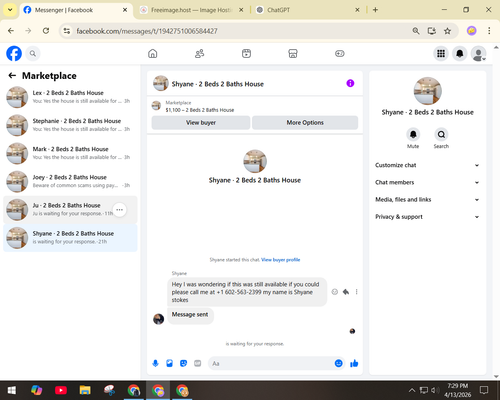This screenshot has height=400, width=500.
Task: Click the sender avatar beside Message sent
Action: click(x=158, y=319)
